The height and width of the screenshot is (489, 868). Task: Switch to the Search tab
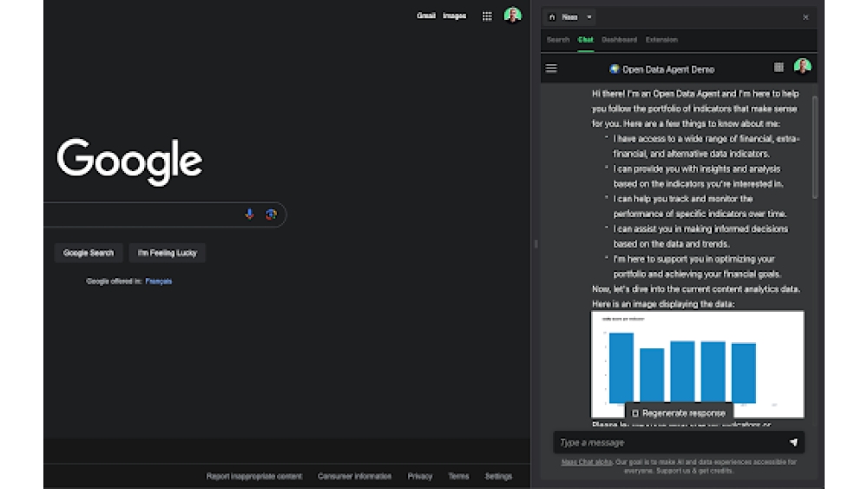click(x=557, y=40)
